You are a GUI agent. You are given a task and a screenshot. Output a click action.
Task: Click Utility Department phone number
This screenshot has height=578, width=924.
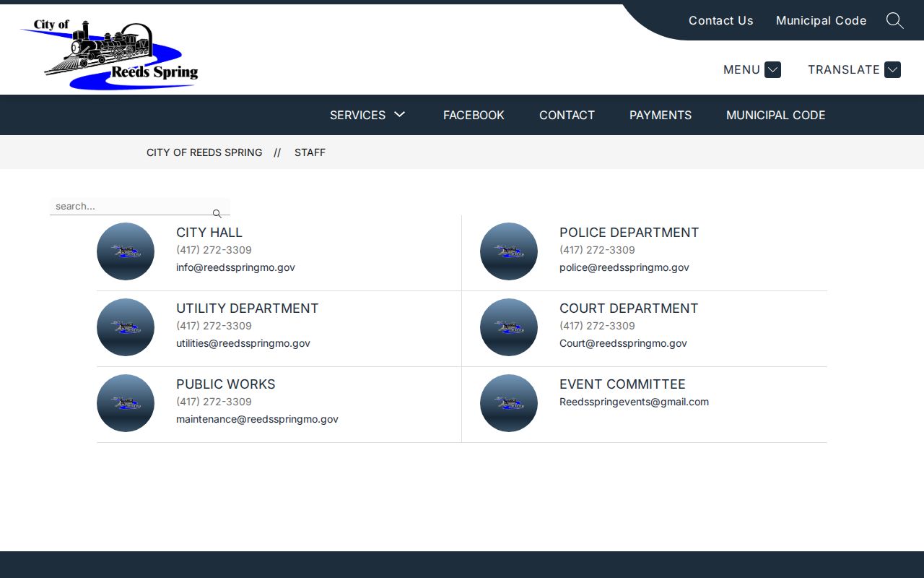(x=214, y=326)
